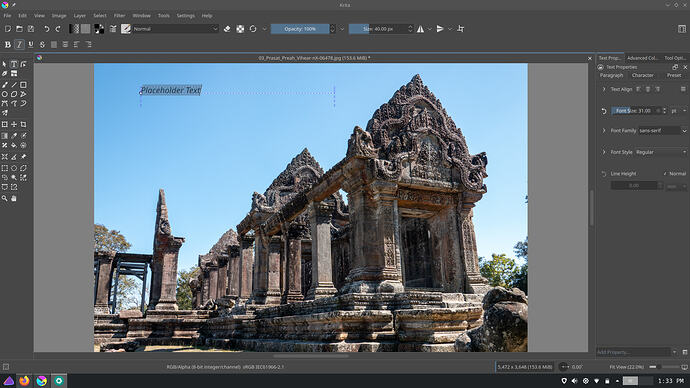
Task: Expand the Font Style property chevron
Action: tap(604, 152)
